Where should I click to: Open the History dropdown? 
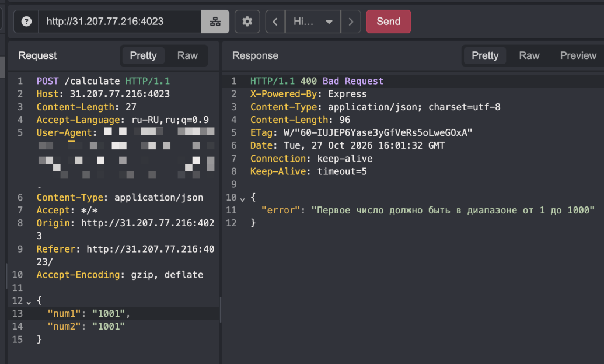tap(313, 22)
